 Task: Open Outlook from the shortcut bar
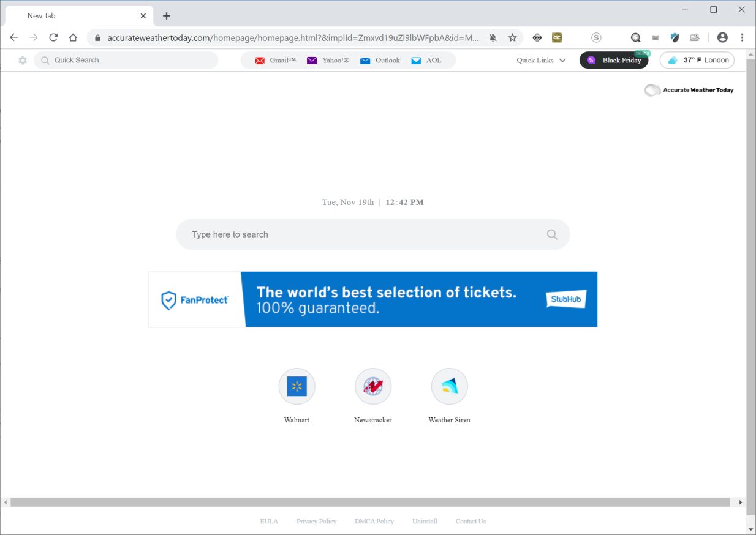[x=380, y=60]
